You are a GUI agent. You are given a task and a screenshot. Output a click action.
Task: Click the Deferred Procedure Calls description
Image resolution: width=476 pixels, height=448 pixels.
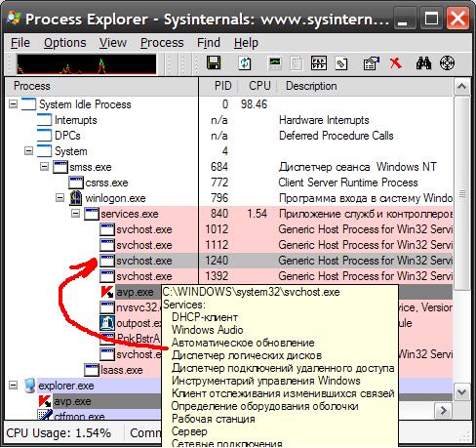337,136
